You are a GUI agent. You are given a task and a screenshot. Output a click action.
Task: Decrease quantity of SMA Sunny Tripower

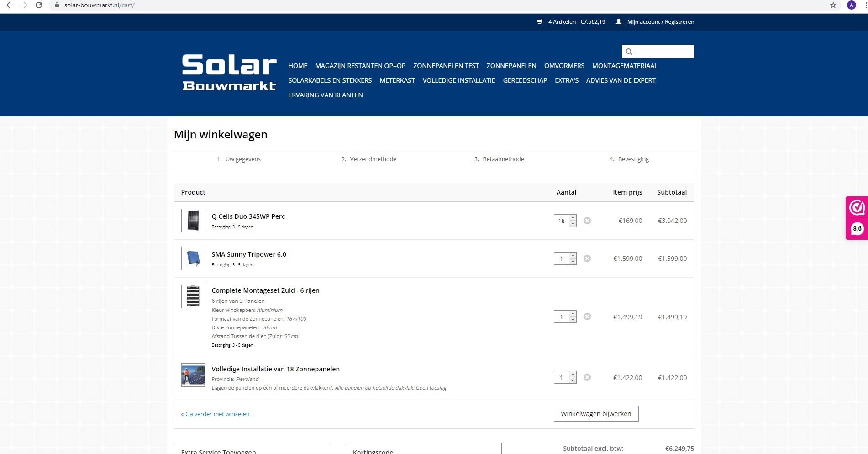573,262
